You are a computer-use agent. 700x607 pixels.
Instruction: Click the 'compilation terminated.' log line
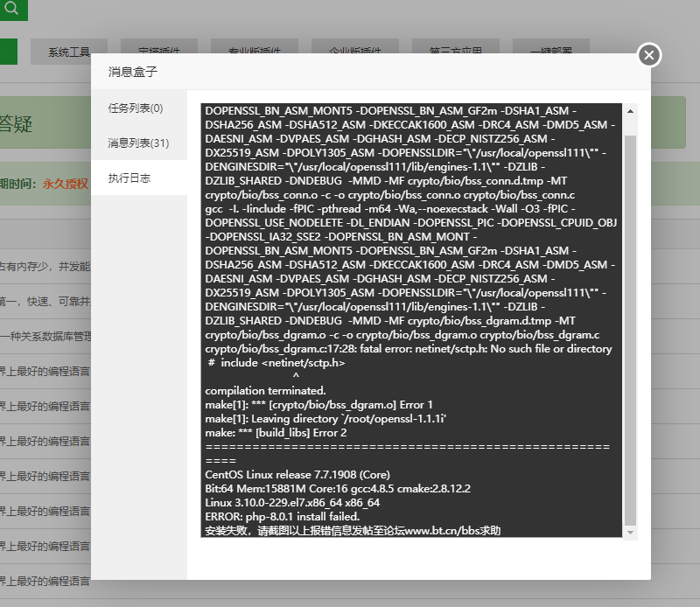click(265, 391)
